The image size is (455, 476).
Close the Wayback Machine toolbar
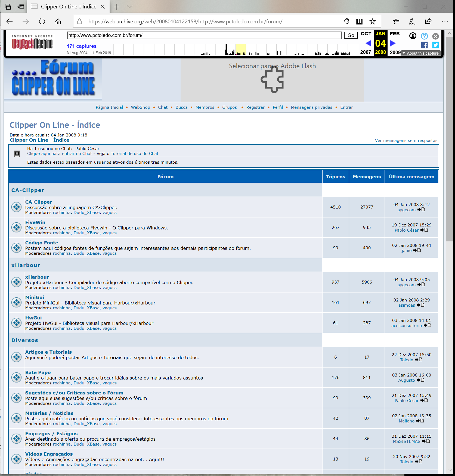pos(436,36)
